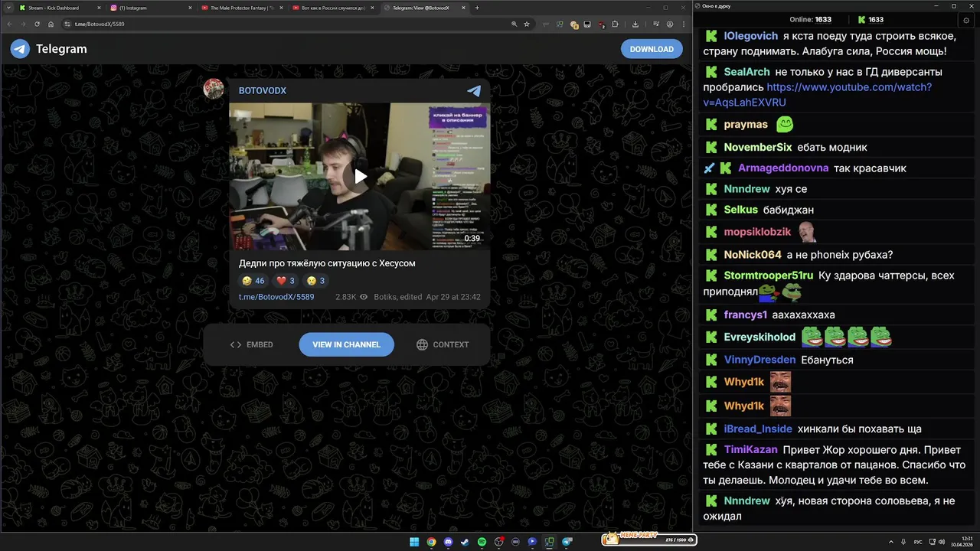Click username NoNick064 in chat
980x551 pixels.
point(753,255)
